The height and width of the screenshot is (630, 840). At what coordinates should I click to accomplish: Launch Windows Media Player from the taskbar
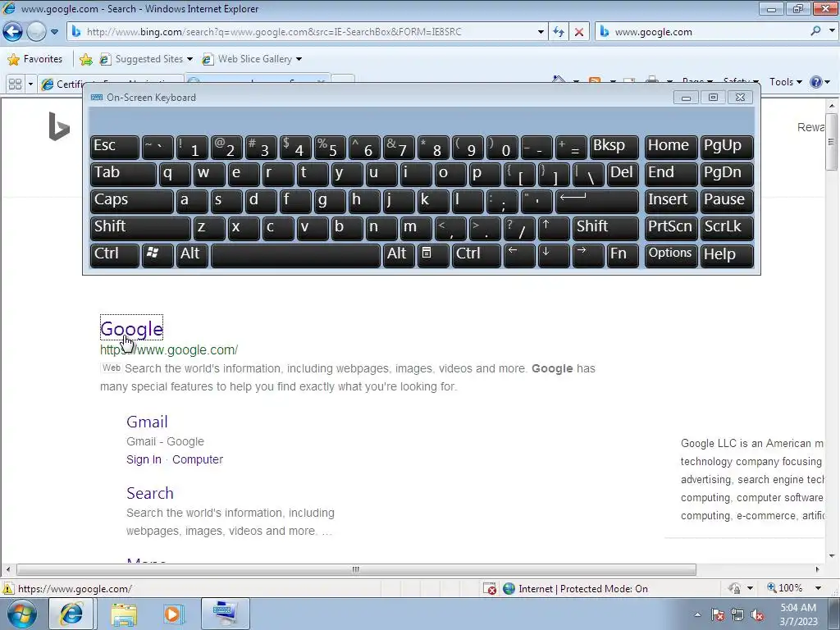172,614
